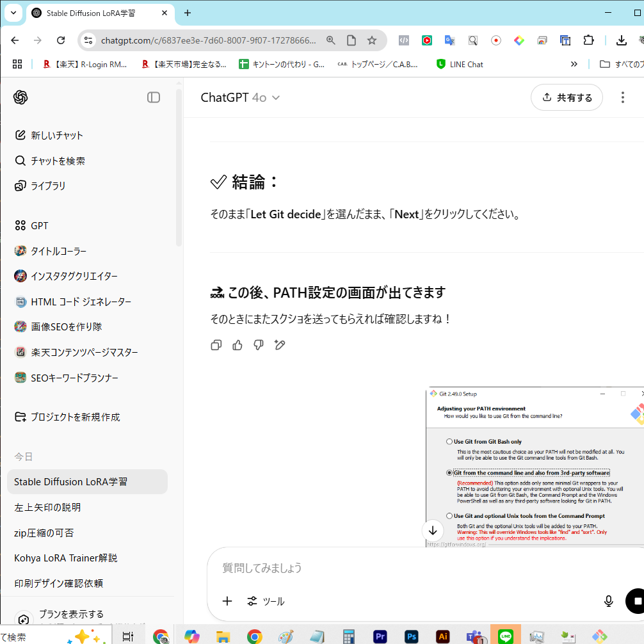Viewport: 644px width, 644px height.
Task: Open the Calculator from the taskbar
Action: (349, 636)
